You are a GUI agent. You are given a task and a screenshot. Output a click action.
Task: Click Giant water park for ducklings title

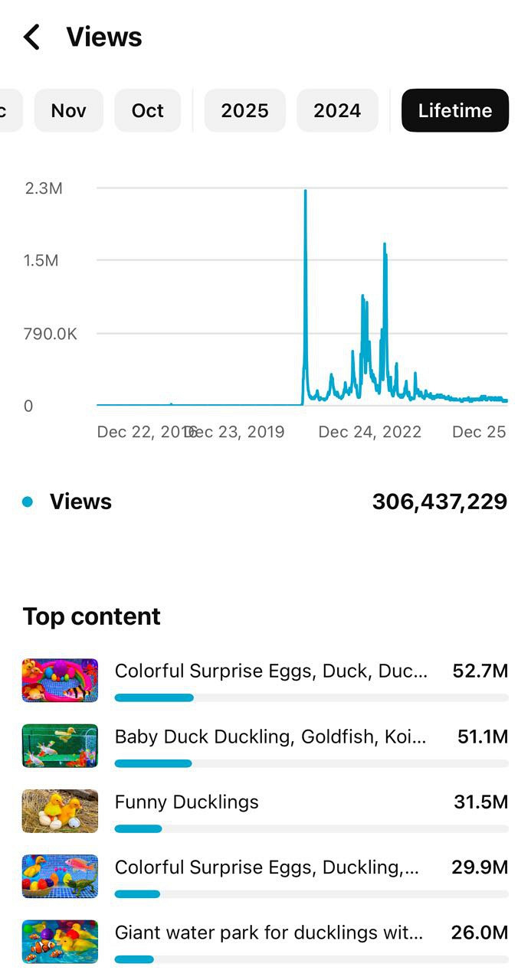coord(268,932)
